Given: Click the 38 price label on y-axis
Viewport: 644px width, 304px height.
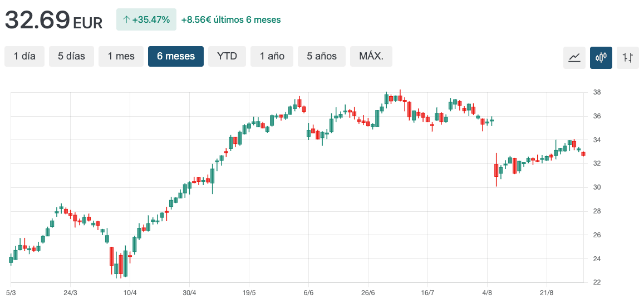Looking at the screenshot, I should click(596, 92).
